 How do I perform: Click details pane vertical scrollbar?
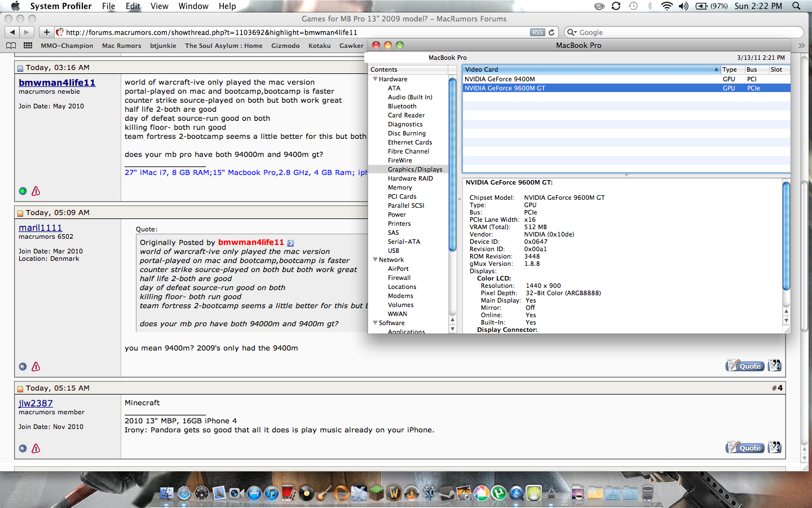coord(786,235)
